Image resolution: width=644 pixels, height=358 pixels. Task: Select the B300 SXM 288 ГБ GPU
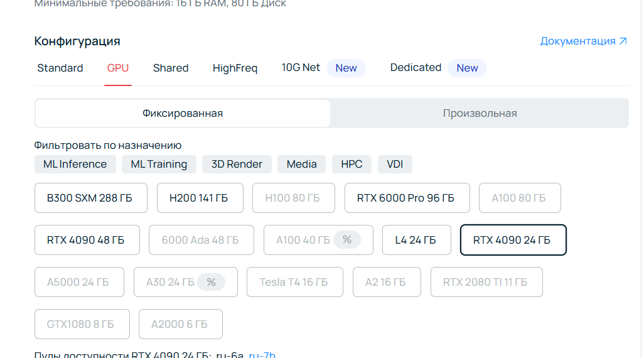pyautogui.click(x=91, y=198)
